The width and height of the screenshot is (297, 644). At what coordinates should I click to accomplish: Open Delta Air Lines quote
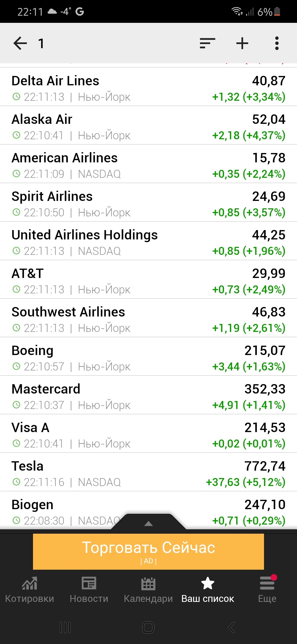(148, 87)
